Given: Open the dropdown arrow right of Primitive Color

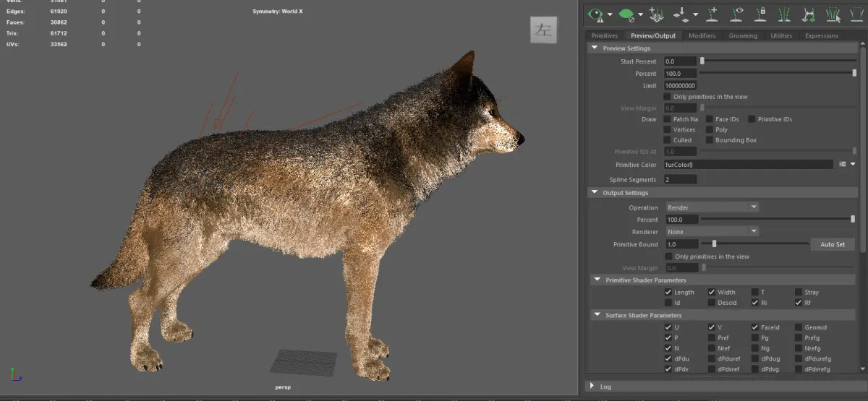Looking at the screenshot, I should pos(853,165).
